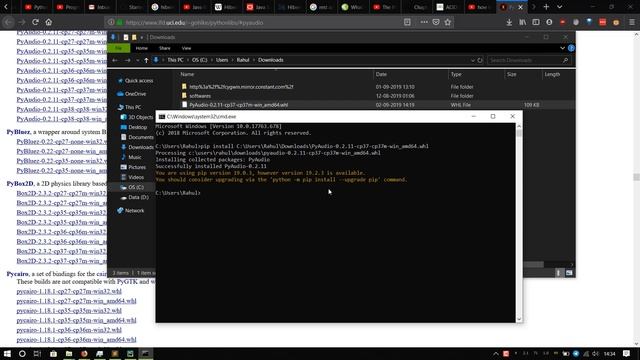Open pycairo-1.18.1-cp27-cp27m-win32.whl link
Screen dimensions: 640x360
pos(69,291)
